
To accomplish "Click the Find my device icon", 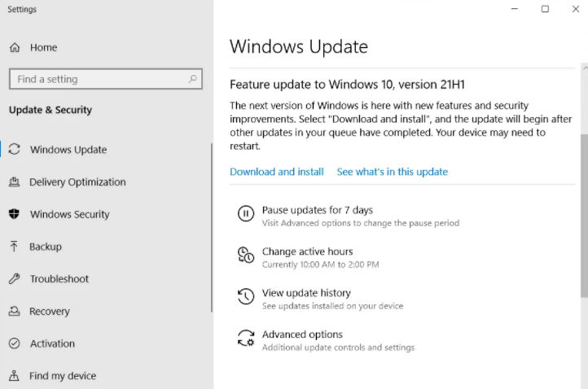I will click(x=14, y=375).
